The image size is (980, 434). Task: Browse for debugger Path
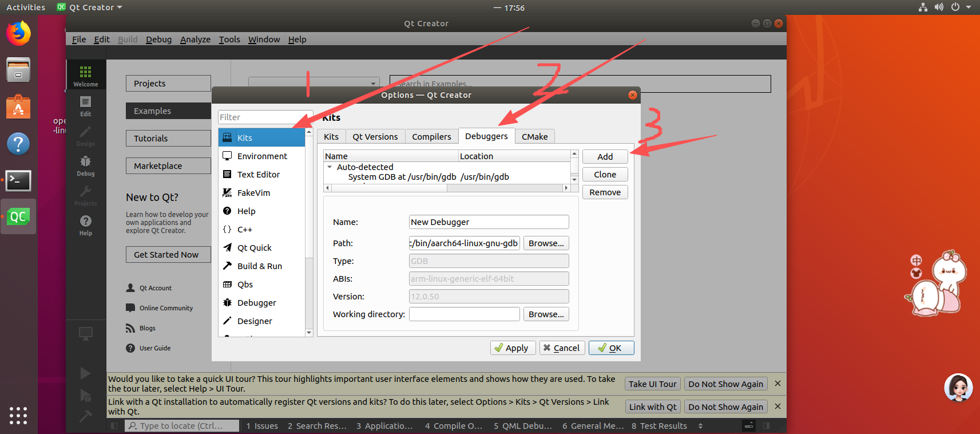(x=546, y=243)
